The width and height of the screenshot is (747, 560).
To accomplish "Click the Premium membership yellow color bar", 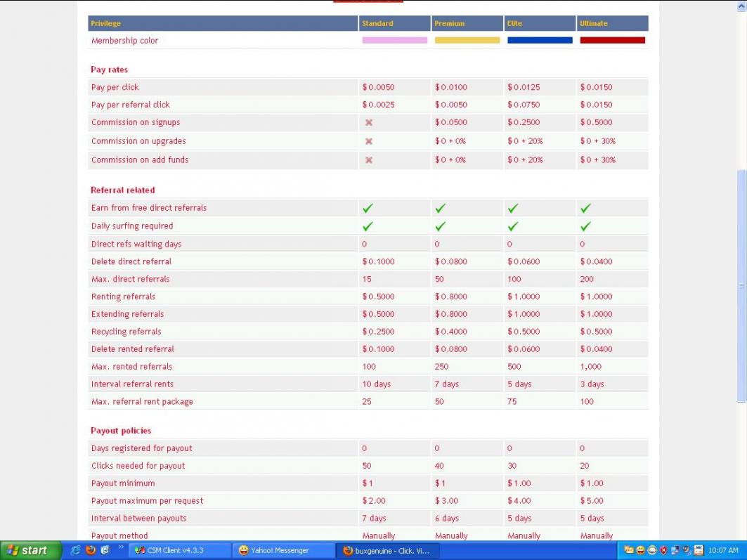I will click(x=467, y=41).
